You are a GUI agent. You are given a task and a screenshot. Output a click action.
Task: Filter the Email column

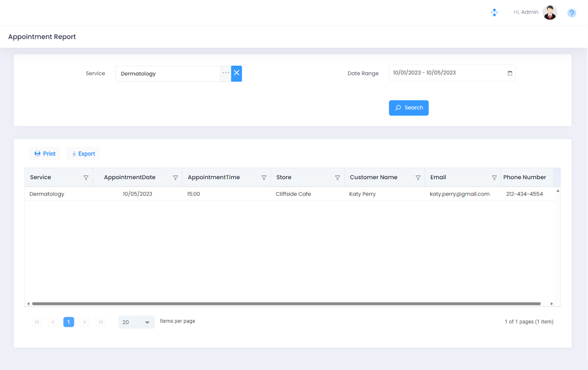click(494, 178)
